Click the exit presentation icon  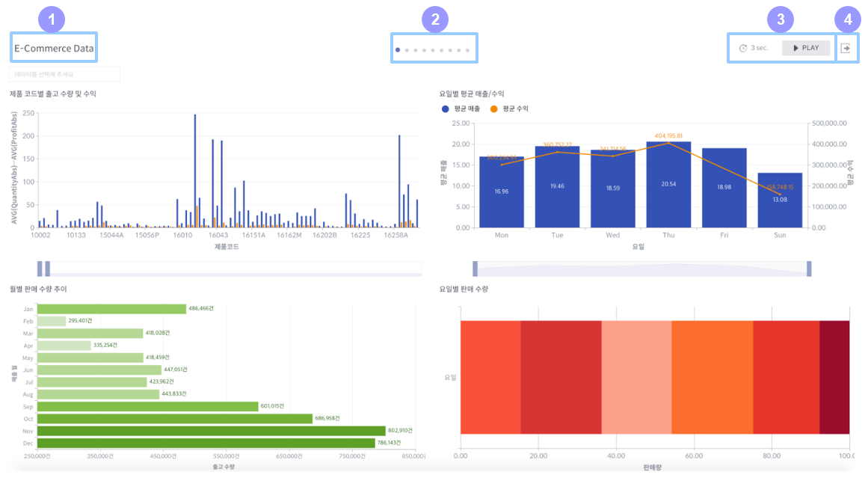(x=846, y=48)
